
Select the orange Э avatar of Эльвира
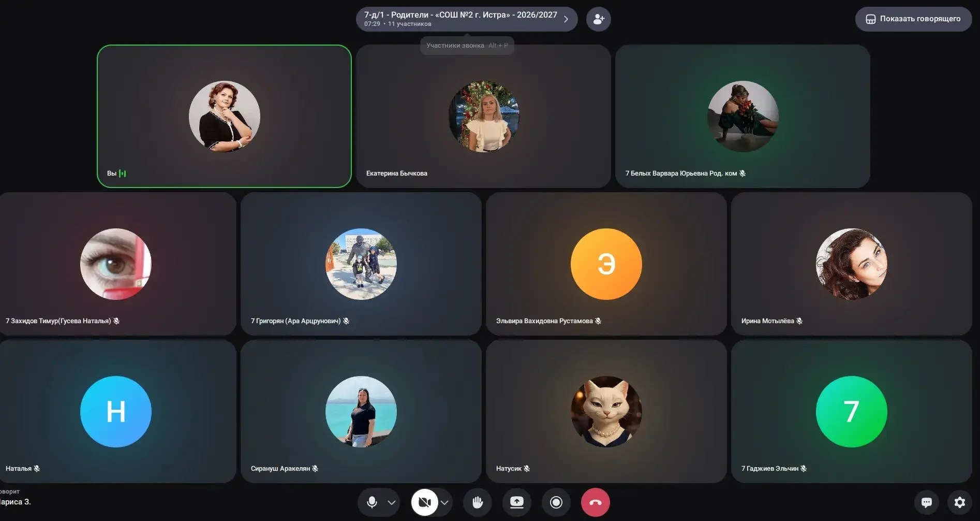pyautogui.click(x=606, y=264)
